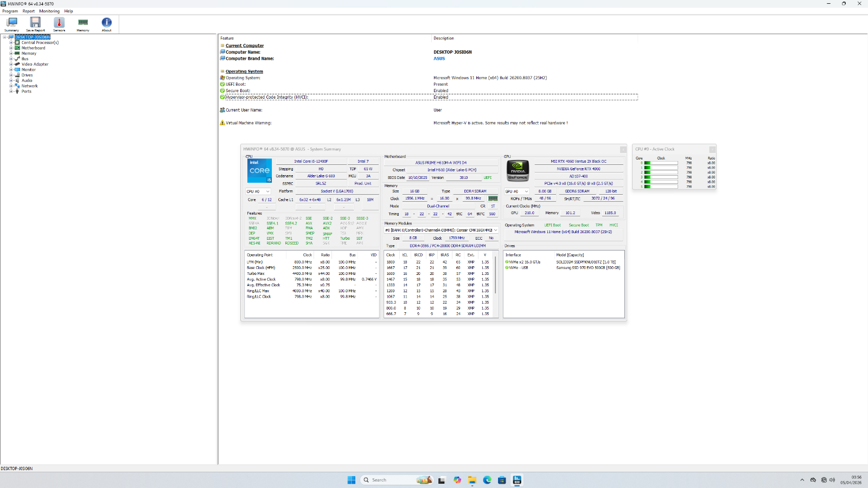Select the Motherboard icon in the tree
The height and width of the screenshot is (488, 868).
coord(17,48)
